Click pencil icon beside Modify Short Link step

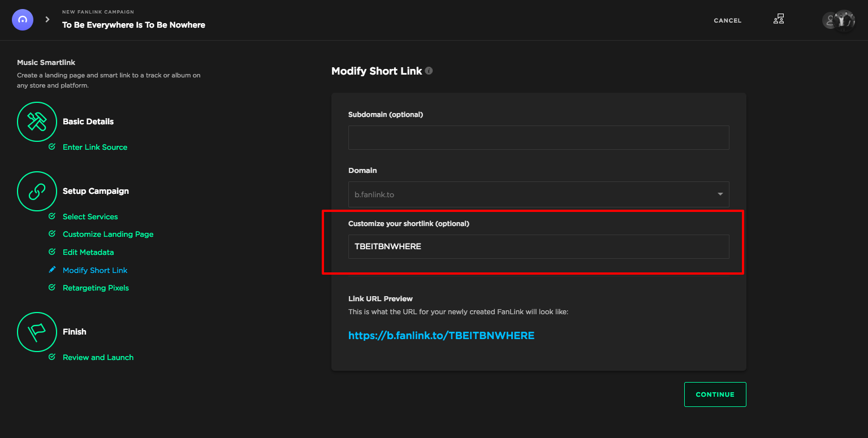tap(52, 270)
